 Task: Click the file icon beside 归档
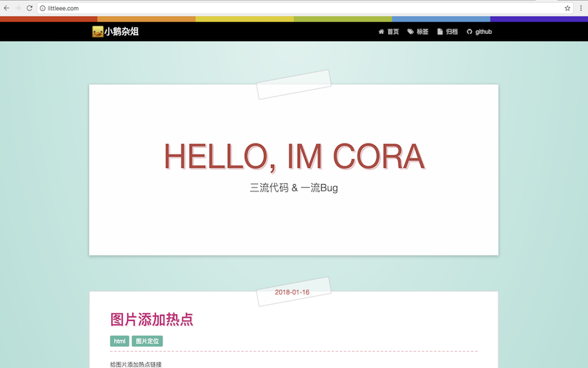(440, 32)
